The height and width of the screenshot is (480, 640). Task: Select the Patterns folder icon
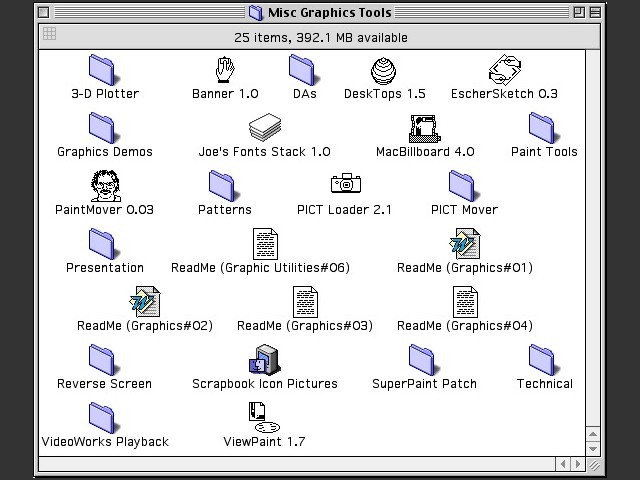(x=224, y=186)
